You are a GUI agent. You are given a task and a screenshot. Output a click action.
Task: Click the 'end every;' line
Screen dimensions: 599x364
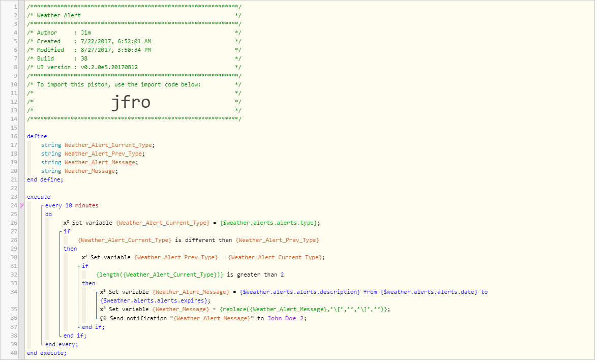(62, 344)
